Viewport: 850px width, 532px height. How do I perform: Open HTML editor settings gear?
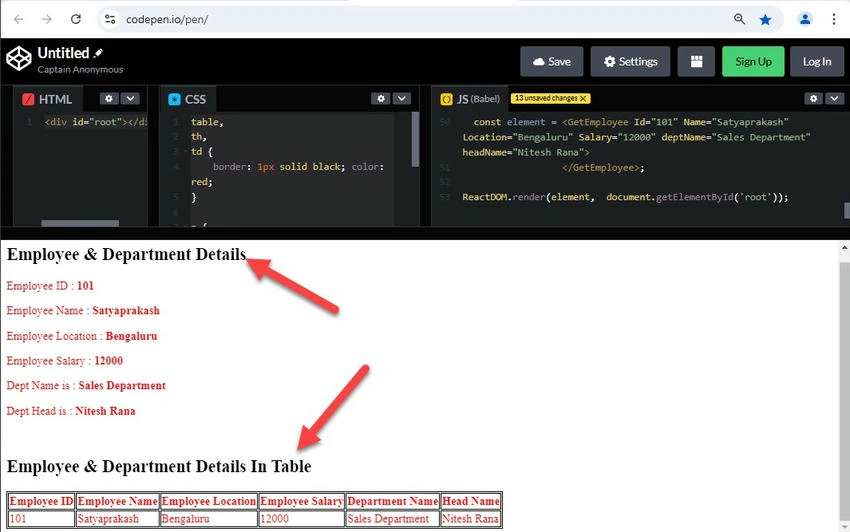pyautogui.click(x=109, y=98)
